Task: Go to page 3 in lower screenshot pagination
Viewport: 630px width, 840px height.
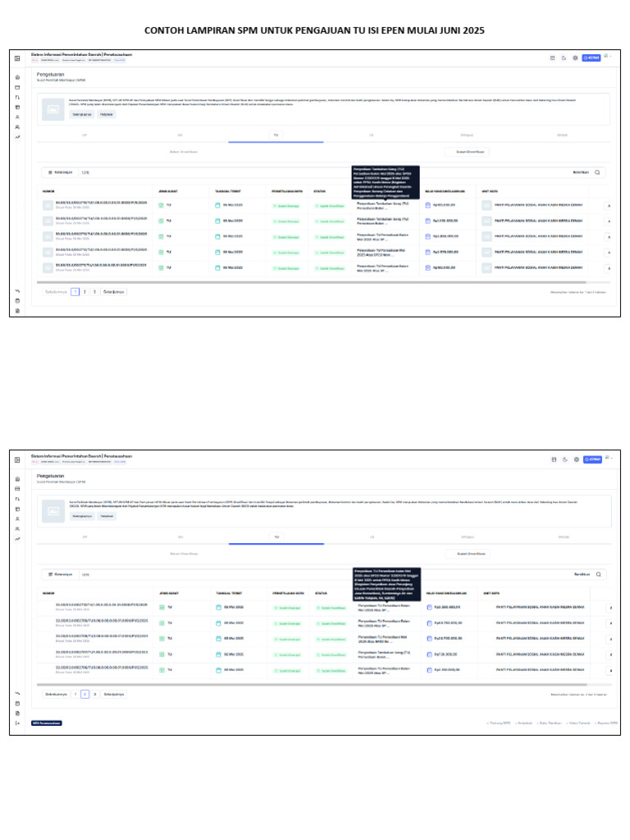Action: 95,694
